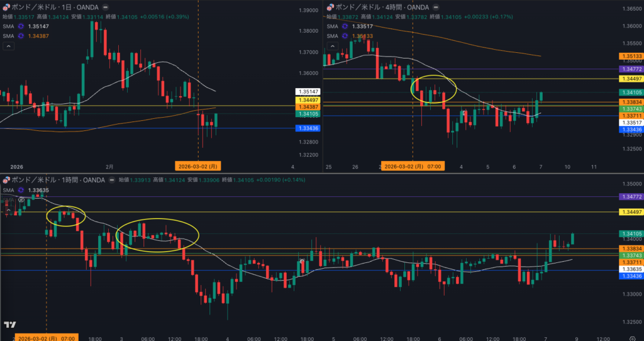This screenshot has height=341, width=644.
Task: Click the blue 1.33436 price label on daily chart
Action: [308, 128]
